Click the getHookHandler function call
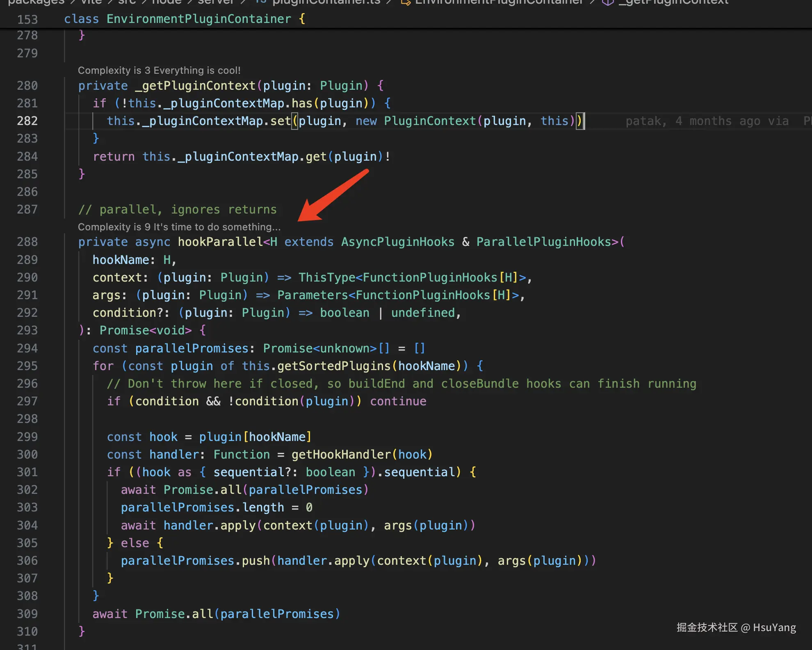This screenshot has width=812, height=650. tap(341, 455)
